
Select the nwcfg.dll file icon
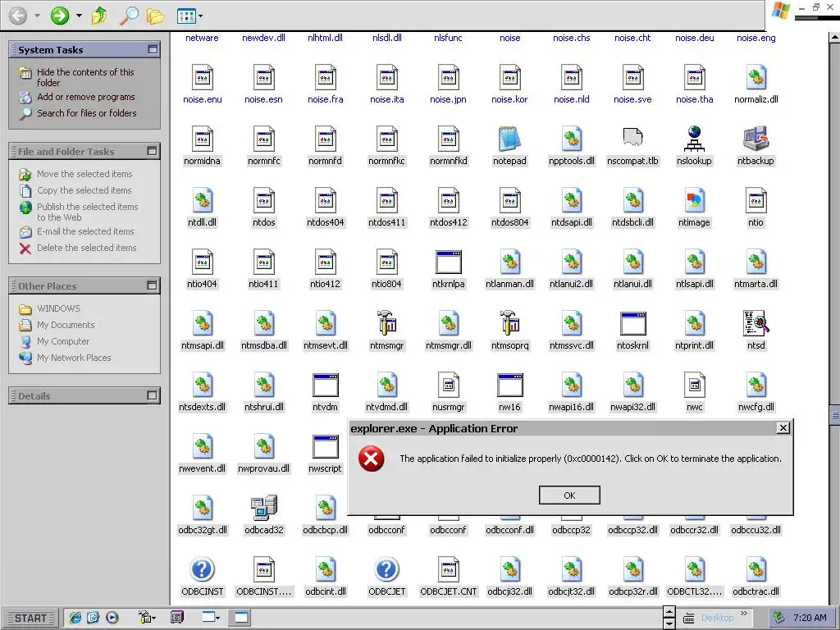pyautogui.click(x=756, y=385)
